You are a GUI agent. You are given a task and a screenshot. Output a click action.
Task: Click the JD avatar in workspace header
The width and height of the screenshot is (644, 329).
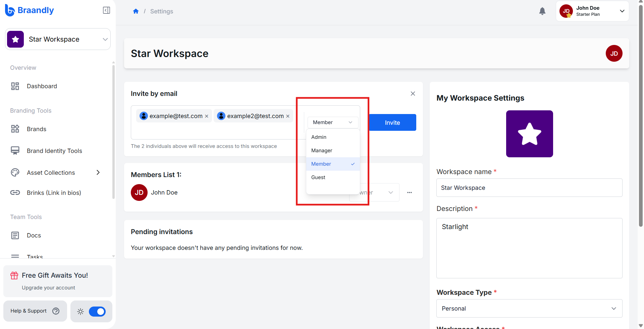[614, 53]
